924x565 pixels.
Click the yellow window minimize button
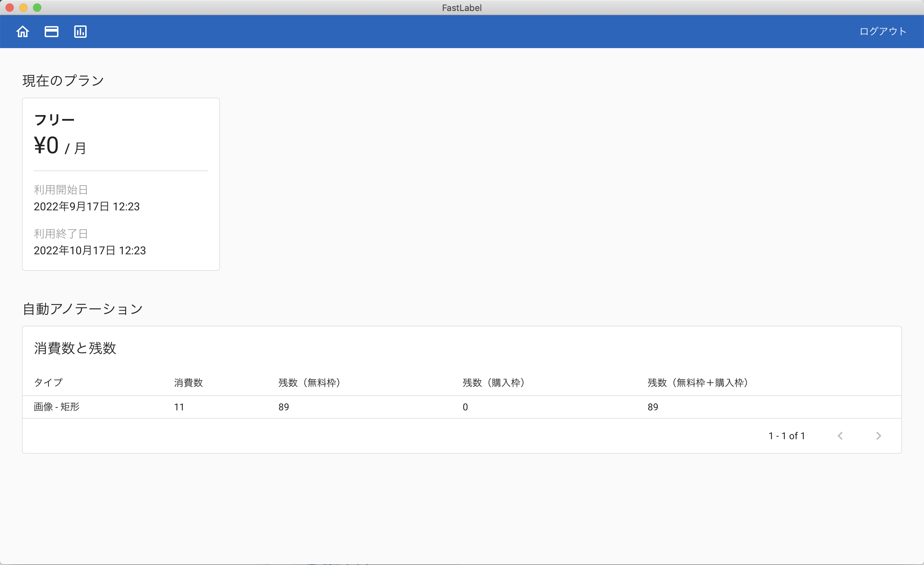[23, 8]
